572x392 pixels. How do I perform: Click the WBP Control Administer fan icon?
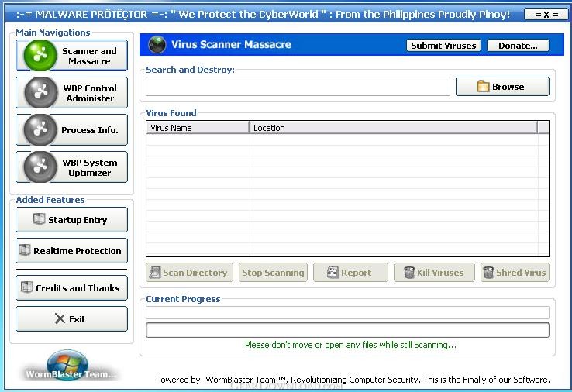point(40,93)
